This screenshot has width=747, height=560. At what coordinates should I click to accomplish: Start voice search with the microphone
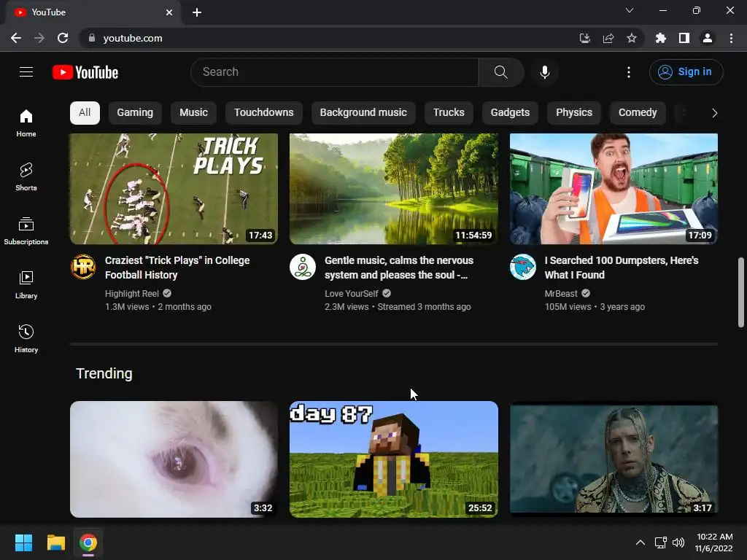click(x=544, y=72)
